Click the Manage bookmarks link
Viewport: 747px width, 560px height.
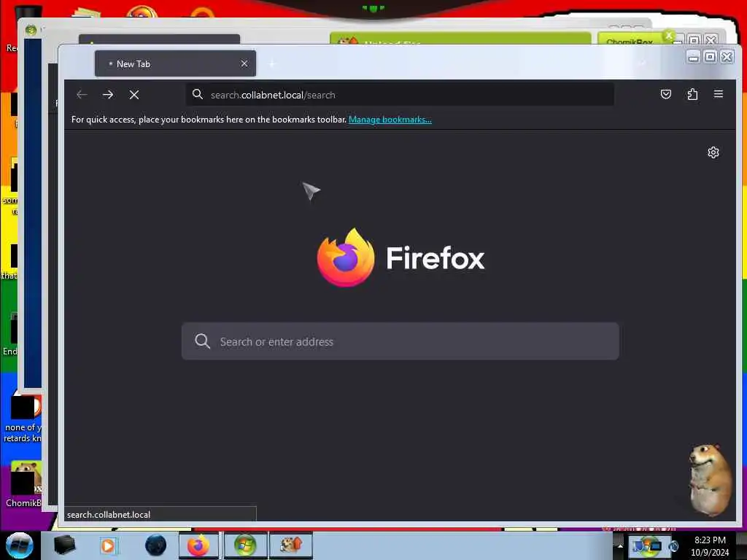390,120
